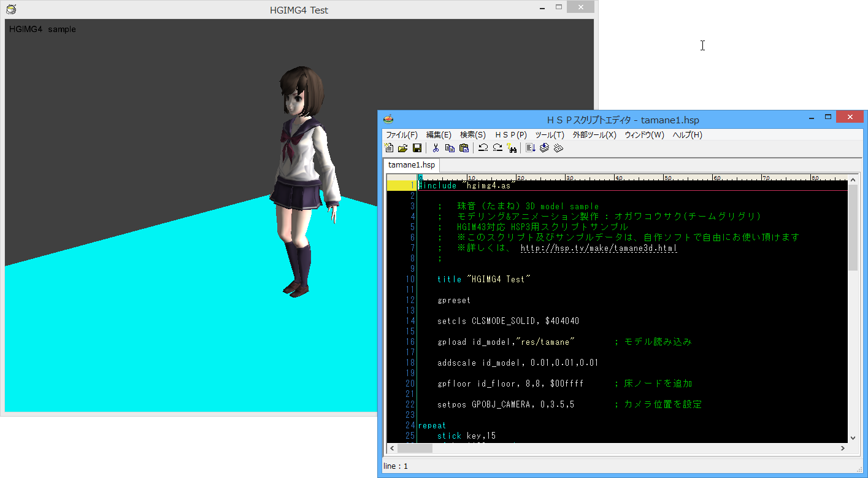
Task: Click the repeat keyword on line 24
Action: click(x=432, y=425)
